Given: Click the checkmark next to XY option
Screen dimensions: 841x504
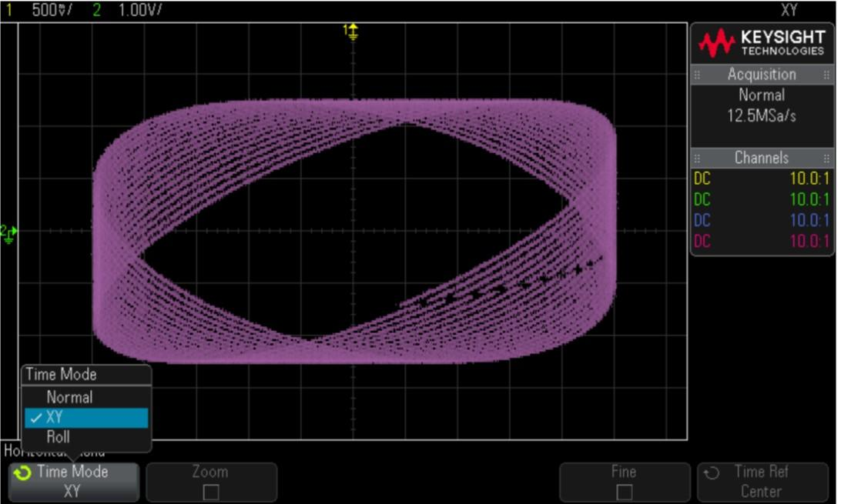Looking at the screenshot, I should click(x=35, y=418).
